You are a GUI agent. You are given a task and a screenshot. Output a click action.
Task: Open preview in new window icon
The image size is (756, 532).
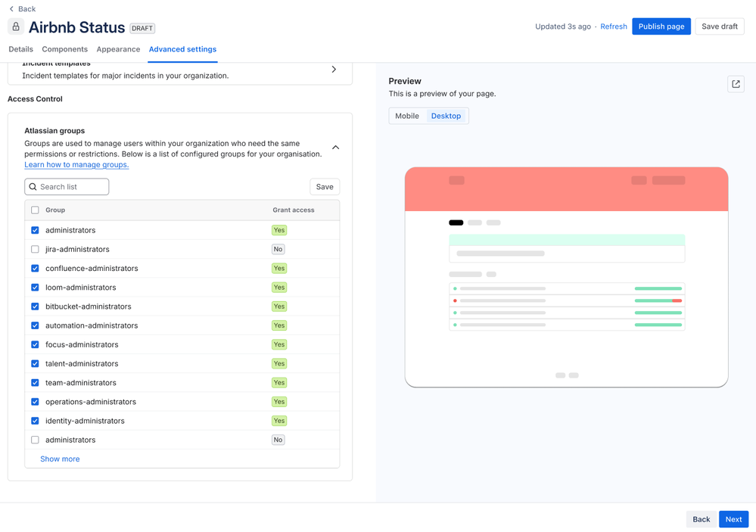pos(736,84)
